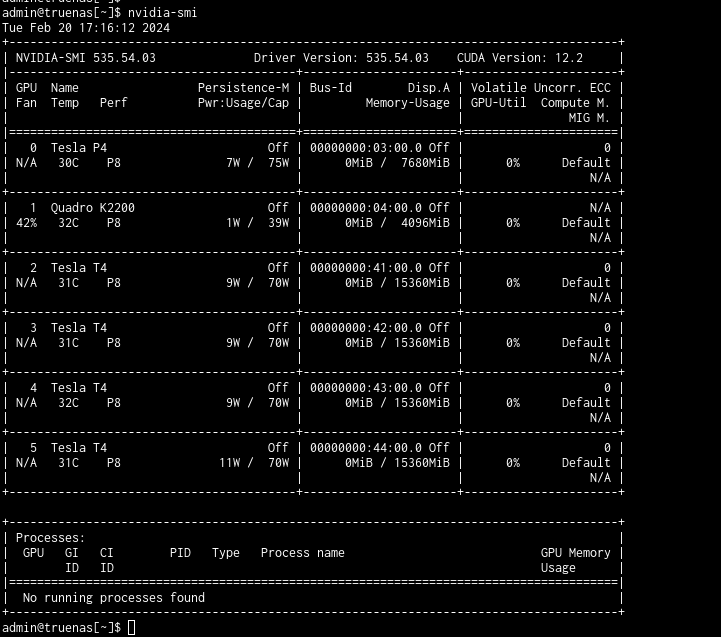Click bus ID '00000000:03:00.0'
This screenshot has height=637, width=721.
(x=366, y=148)
